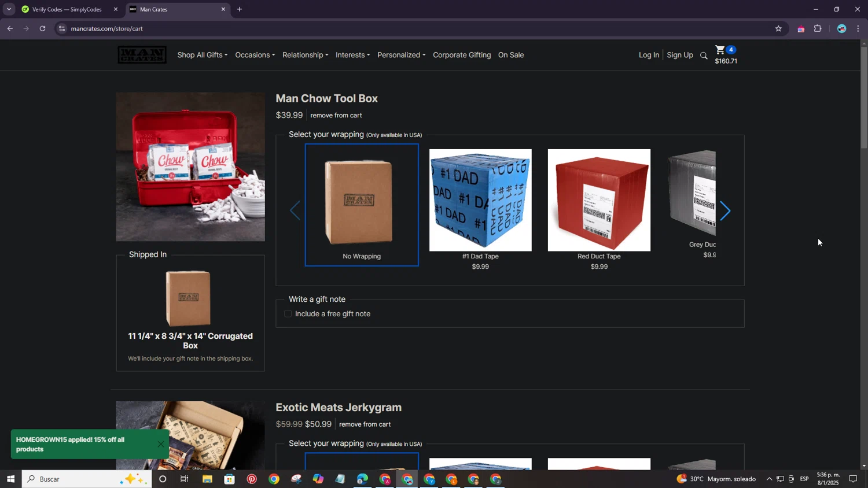Open Corporate Gifting page
This screenshot has height=488, width=868.
[462, 55]
